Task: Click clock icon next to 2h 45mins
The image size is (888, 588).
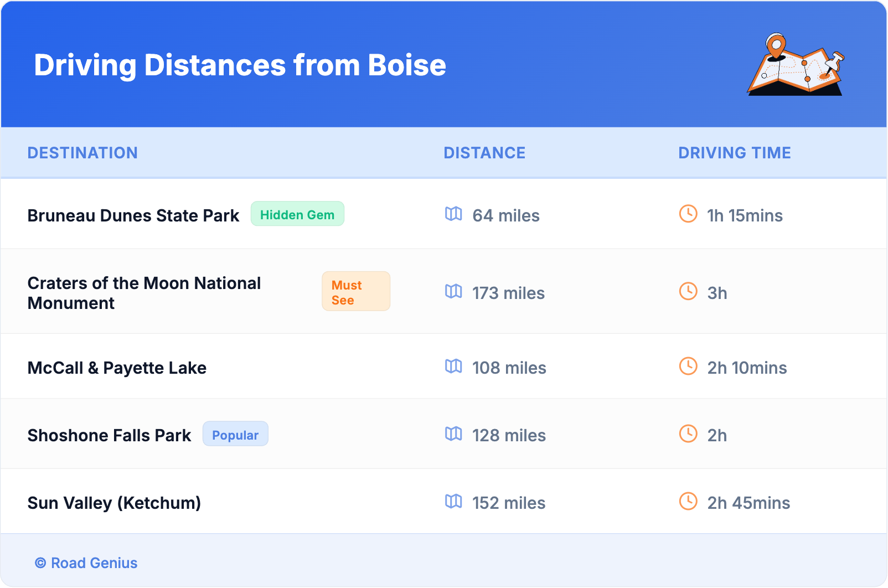Action: click(688, 501)
